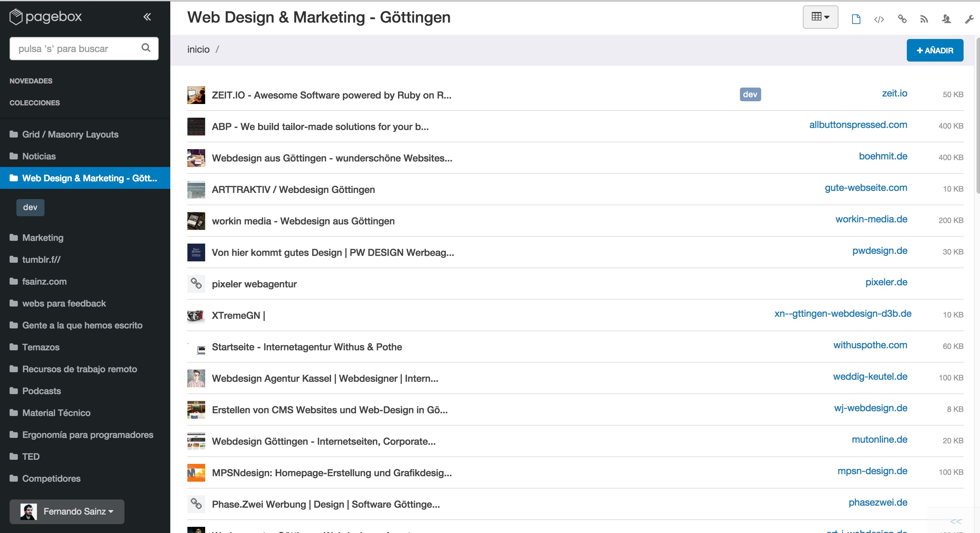Collapse the sidebar with double chevron icon

tap(147, 17)
